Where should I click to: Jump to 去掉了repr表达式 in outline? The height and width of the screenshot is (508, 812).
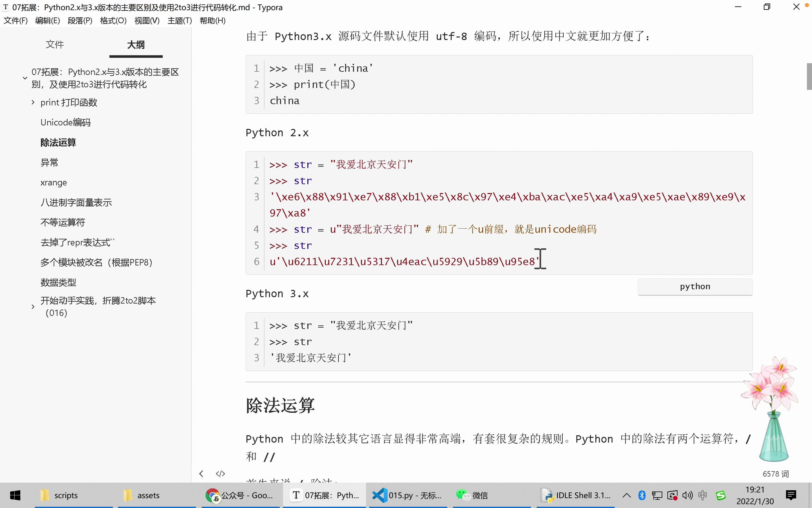tap(78, 242)
